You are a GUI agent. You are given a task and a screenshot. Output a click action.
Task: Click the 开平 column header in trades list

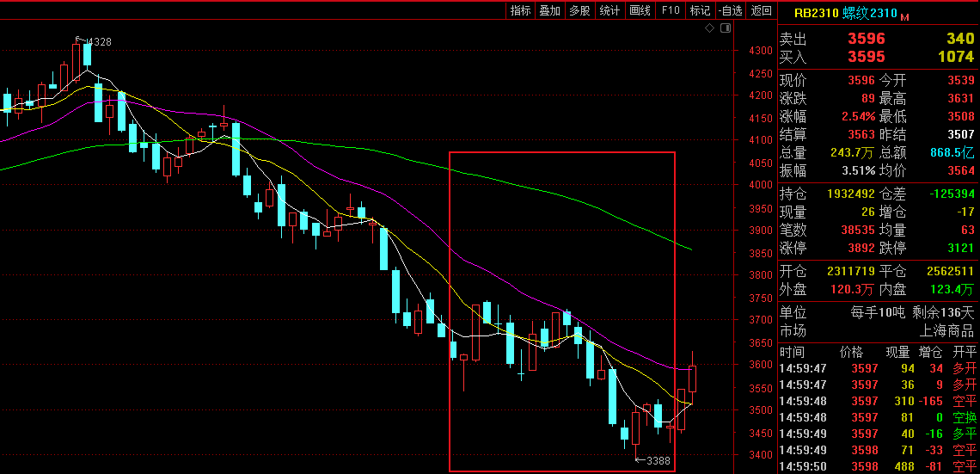965,352
